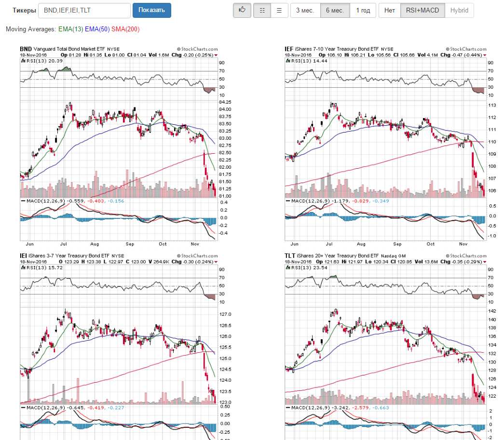
Task: Click the BND ticker symbol title
Action: click(x=26, y=49)
